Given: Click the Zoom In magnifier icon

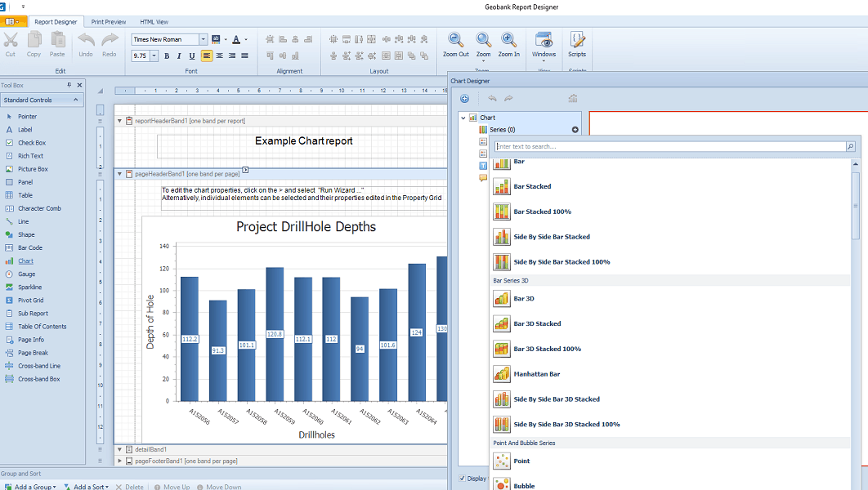Looking at the screenshot, I should click(508, 41).
